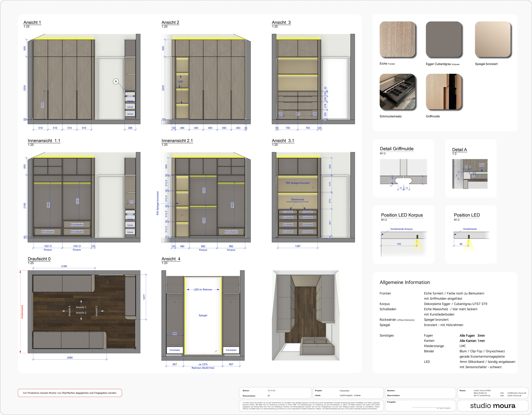
Task: Select the Spiegel label in Ansicht 4
Action: click(x=203, y=315)
